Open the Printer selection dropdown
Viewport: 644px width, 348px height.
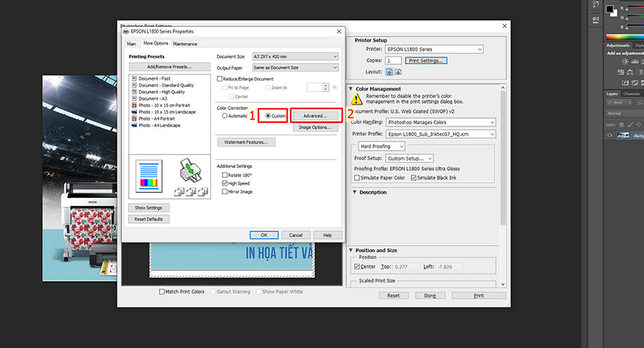click(x=434, y=49)
